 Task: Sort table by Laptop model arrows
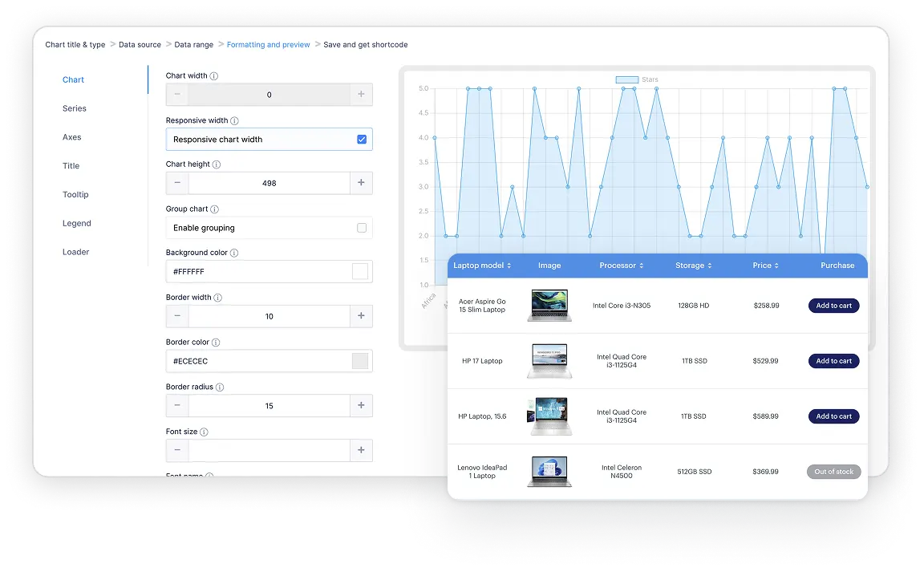pyautogui.click(x=509, y=266)
